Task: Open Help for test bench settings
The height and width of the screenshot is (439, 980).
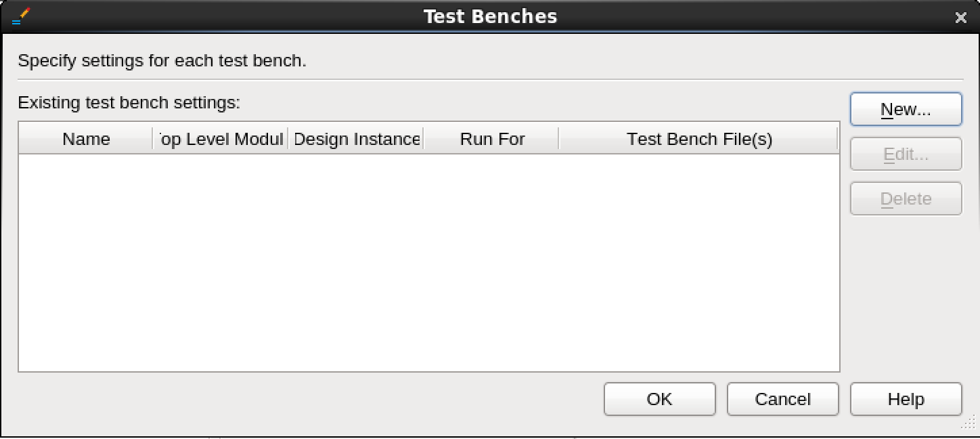Action: (906, 399)
